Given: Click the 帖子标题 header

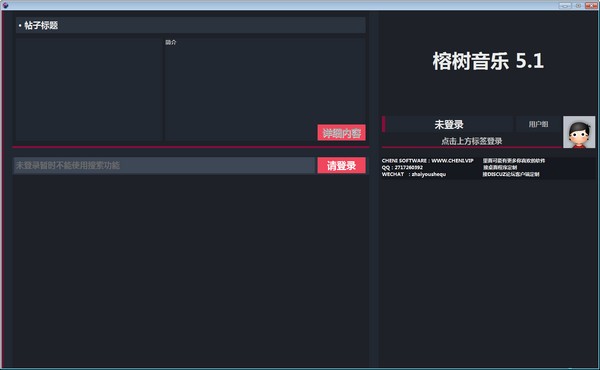Looking at the screenshot, I should 191,25.
